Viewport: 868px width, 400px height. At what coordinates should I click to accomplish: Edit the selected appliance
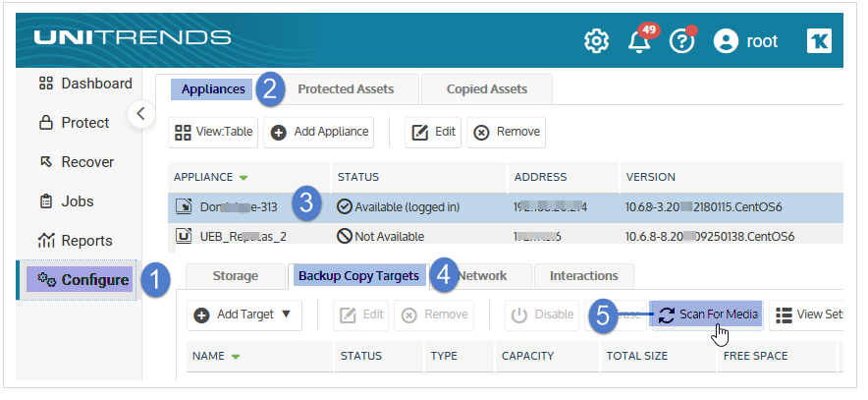coord(433,133)
